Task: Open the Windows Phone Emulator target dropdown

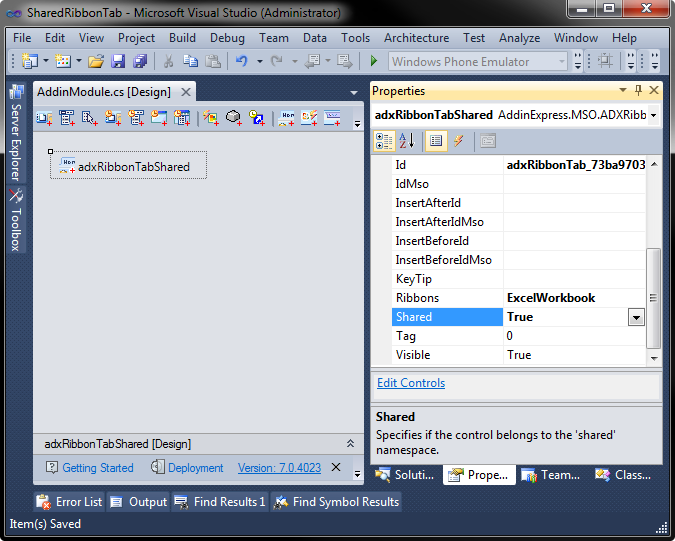Action: (x=562, y=62)
